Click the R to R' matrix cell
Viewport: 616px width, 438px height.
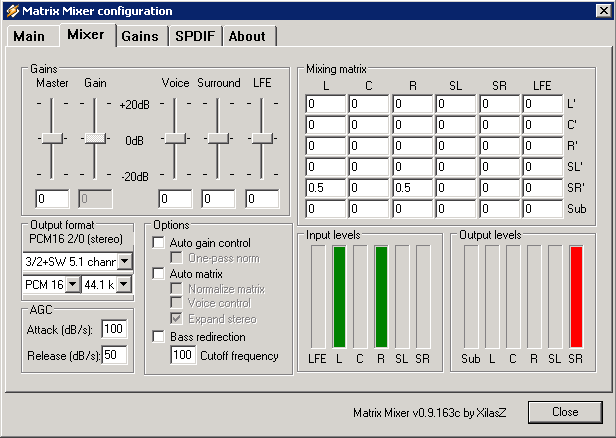tap(412, 146)
